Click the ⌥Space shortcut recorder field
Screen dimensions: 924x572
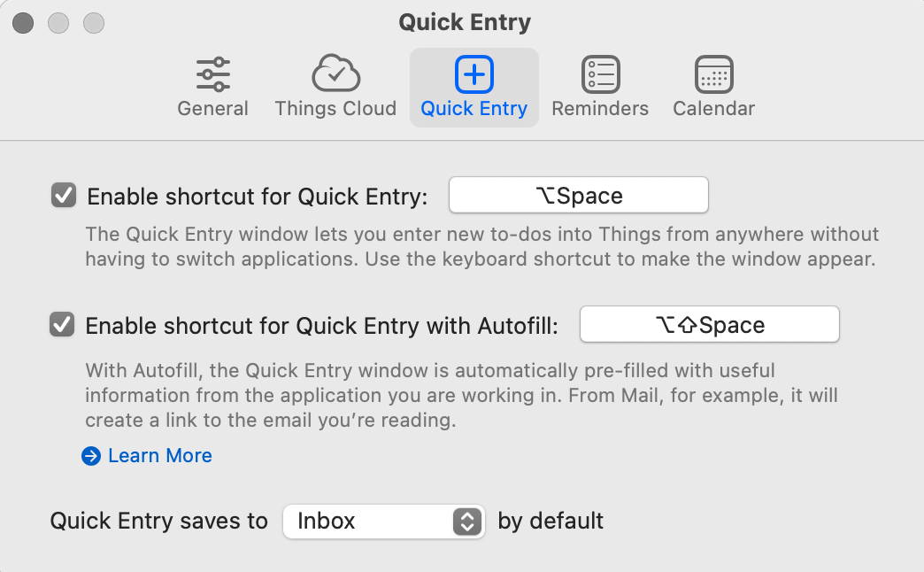point(579,195)
